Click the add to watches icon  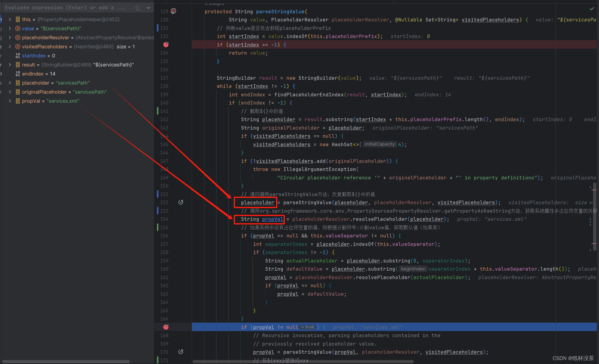137,8
